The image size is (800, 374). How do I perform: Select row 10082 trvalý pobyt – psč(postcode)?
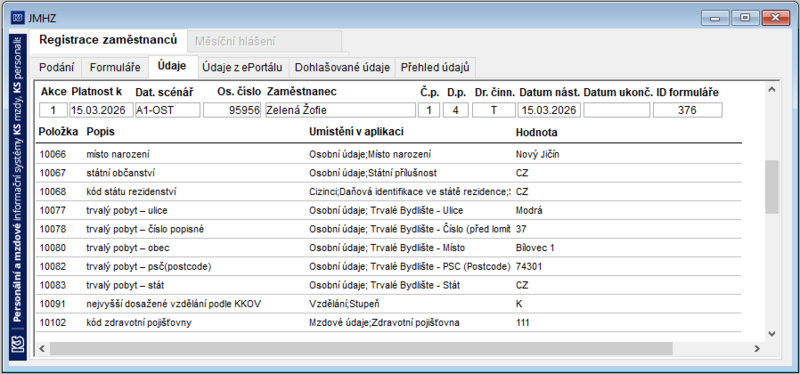pos(388,266)
